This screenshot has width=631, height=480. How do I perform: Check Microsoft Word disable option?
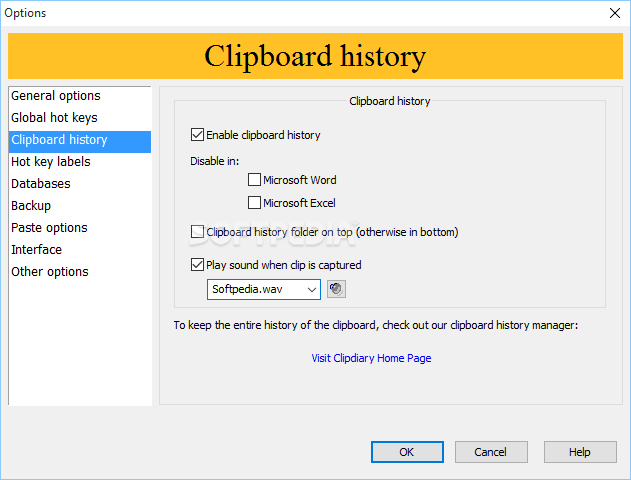(x=254, y=179)
